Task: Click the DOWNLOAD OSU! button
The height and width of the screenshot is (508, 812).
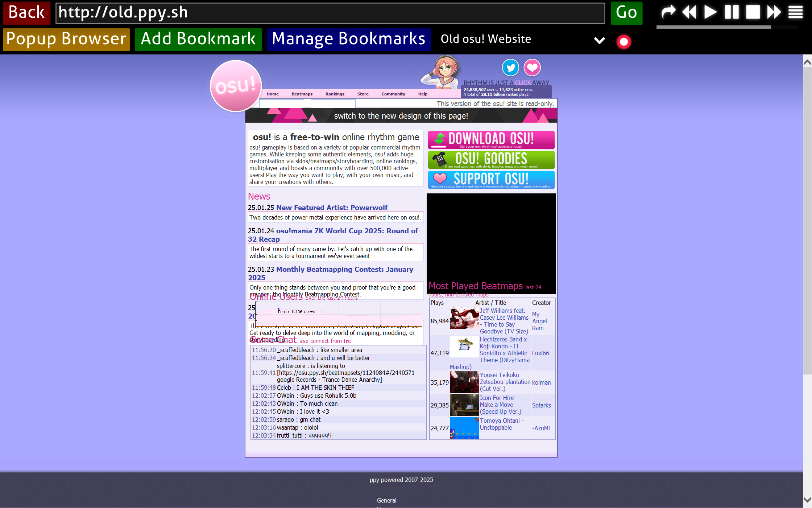Action: click(x=491, y=140)
